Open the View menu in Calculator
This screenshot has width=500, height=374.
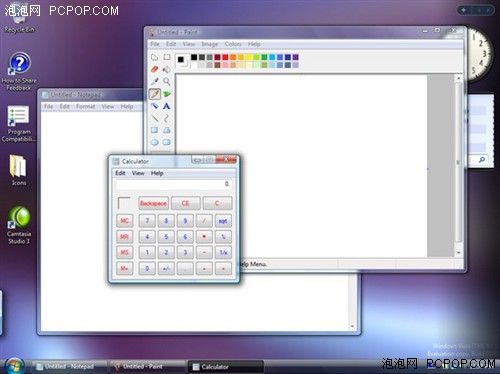pyautogui.click(x=138, y=173)
